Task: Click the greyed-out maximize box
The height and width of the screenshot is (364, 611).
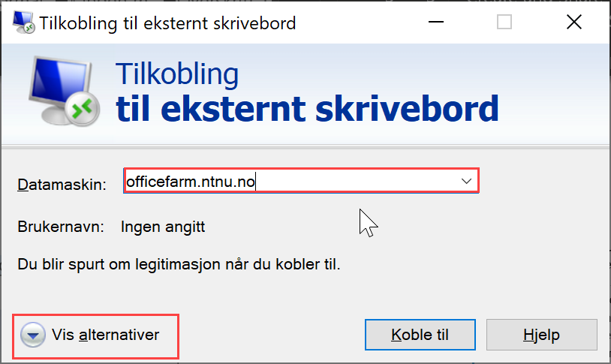Action: click(504, 22)
